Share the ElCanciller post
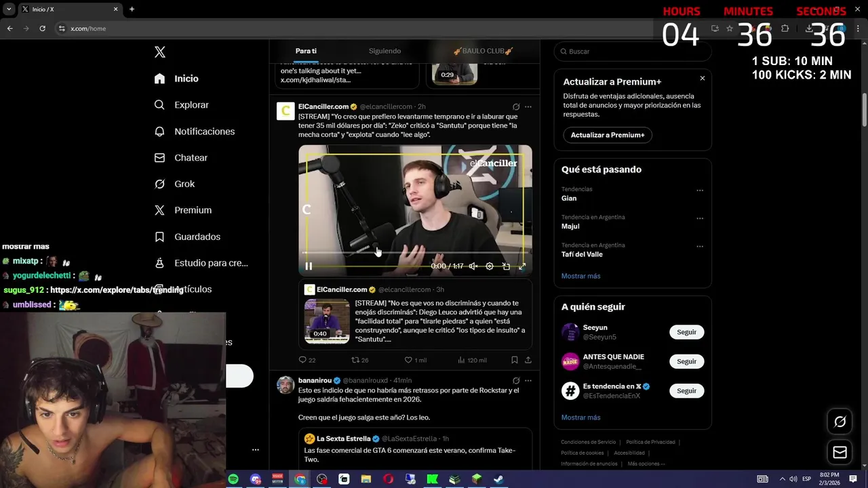This screenshot has width=868, height=488. [x=528, y=360]
